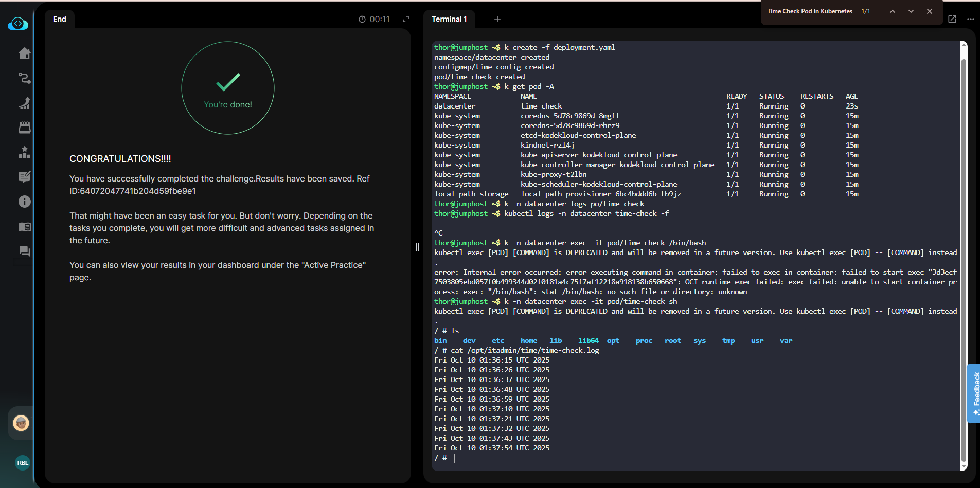This screenshot has width=980, height=488.
Task: Click the terminal vertical scrollbar
Action: (x=964, y=257)
